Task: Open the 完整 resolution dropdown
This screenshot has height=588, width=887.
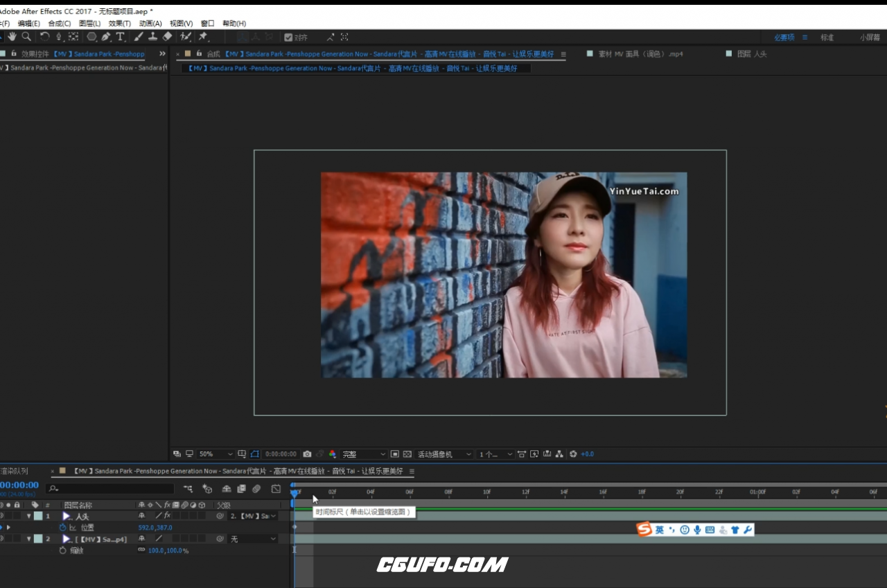Action: [364, 454]
